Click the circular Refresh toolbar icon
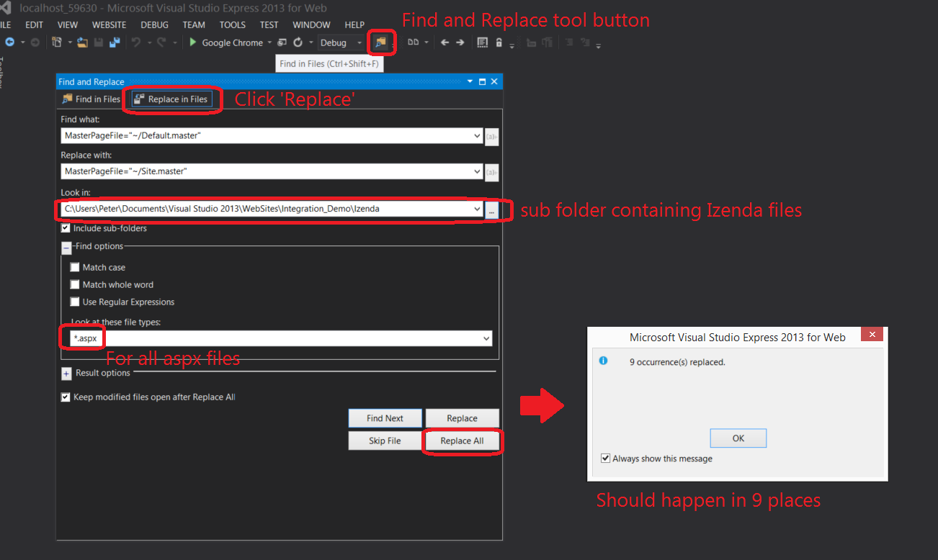This screenshot has height=560, width=938. pyautogui.click(x=298, y=42)
